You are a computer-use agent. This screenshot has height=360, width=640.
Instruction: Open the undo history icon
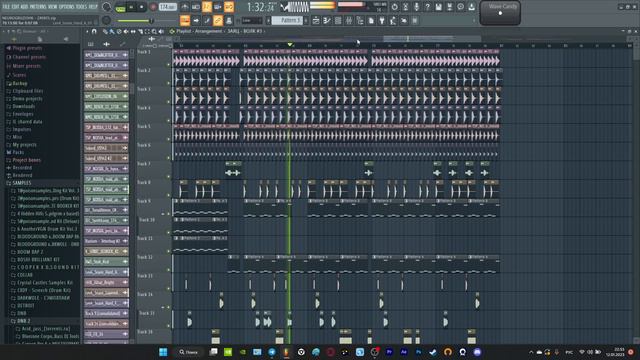click(x=394, y=7)
